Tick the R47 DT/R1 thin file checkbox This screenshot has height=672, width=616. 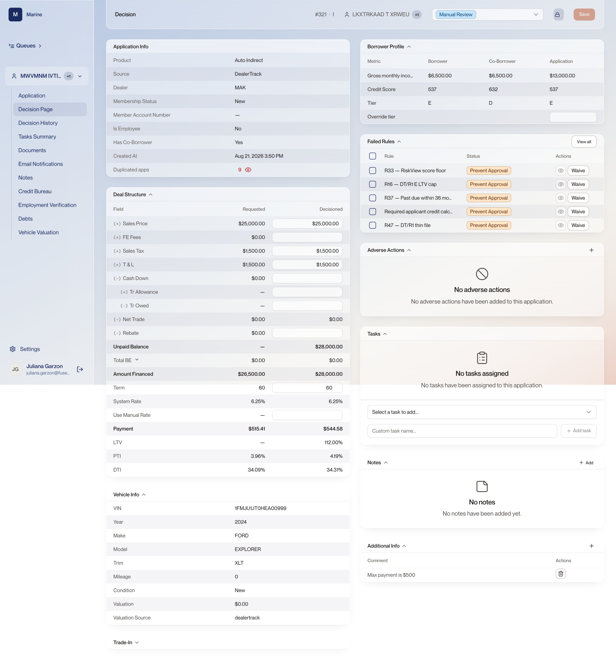click(373, 225)
